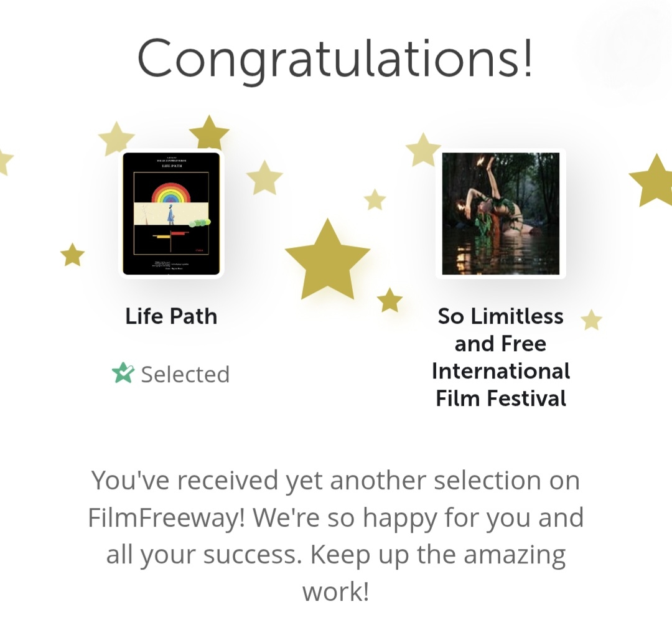The height and width of the screenshot is (635, 672).
Task: Click the dark gold star above Life Path poster
Action: pyautogui.click(x=209, y=133)
